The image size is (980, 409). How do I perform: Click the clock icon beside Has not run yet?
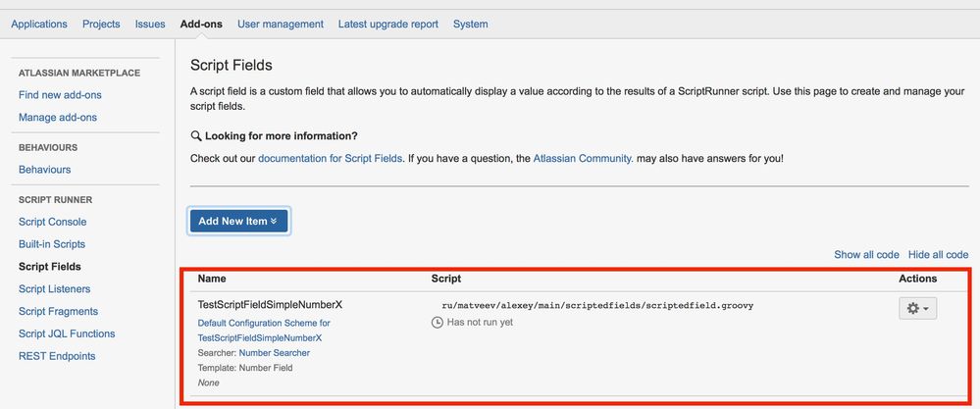coord(438,323)
